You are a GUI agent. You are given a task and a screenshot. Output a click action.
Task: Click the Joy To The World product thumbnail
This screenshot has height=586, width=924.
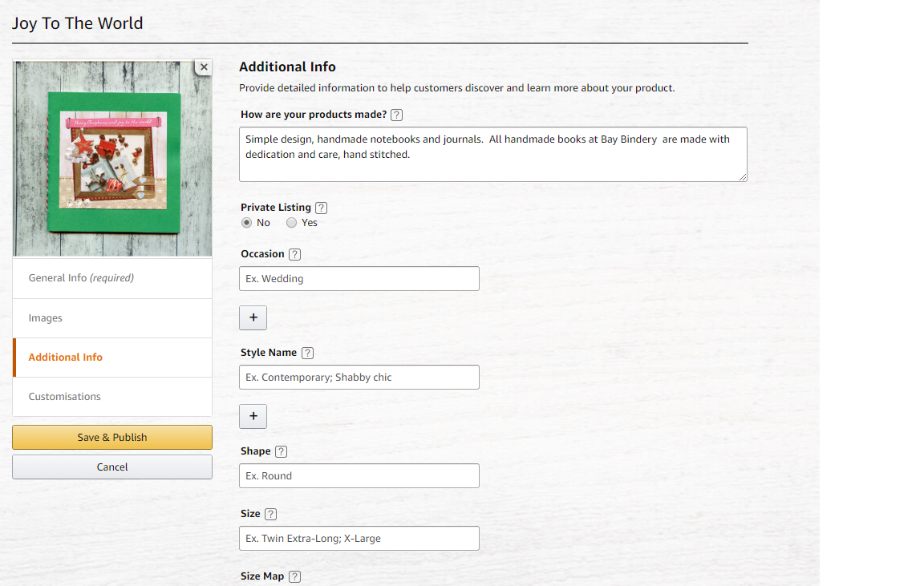pyautogui.click(x=112, y=159)
